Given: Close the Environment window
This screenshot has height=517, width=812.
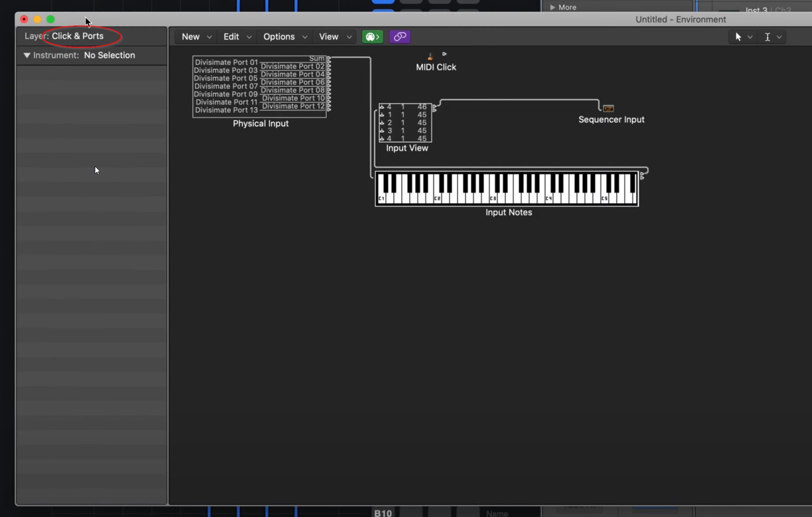Looking at the screenshot, I should pos(24,19).
